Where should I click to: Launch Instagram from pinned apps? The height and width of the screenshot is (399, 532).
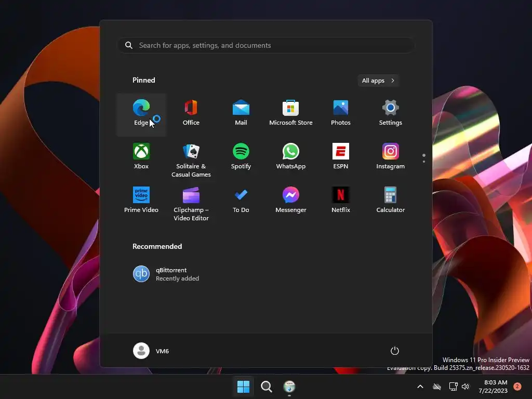pos(391,158)
